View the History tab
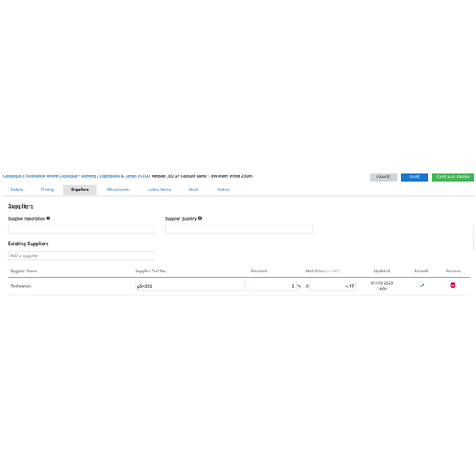 click(223, 190)
